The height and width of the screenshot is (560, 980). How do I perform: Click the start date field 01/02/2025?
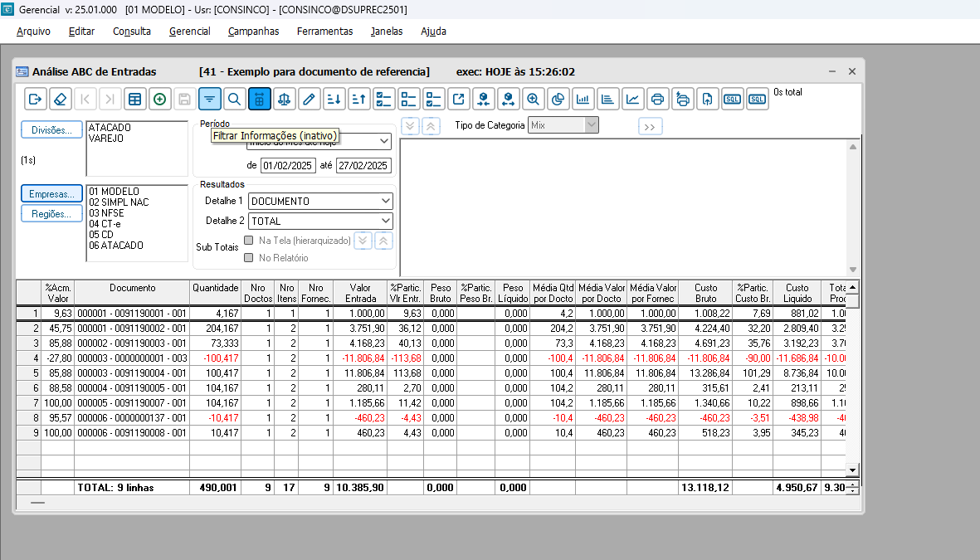(x=288, y=165)
